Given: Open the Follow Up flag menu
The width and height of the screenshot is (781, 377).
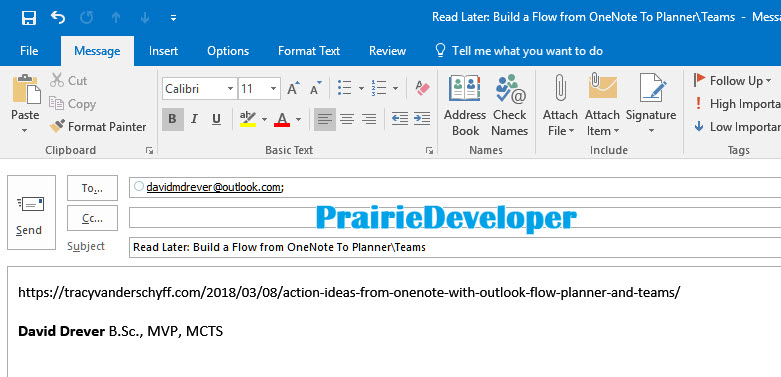Looking at the screenshot, I should pyautogui.click(x=732, y=81).
